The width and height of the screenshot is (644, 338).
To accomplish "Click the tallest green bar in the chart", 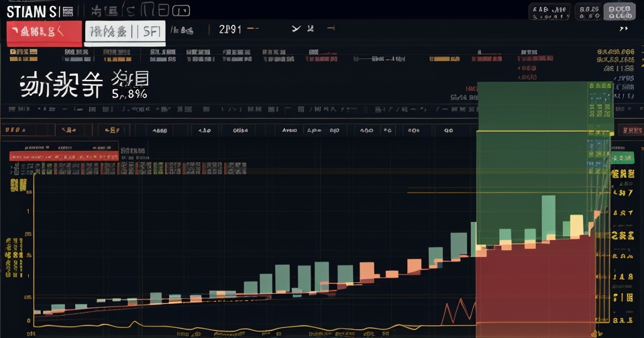I will (x=548, y=216).
